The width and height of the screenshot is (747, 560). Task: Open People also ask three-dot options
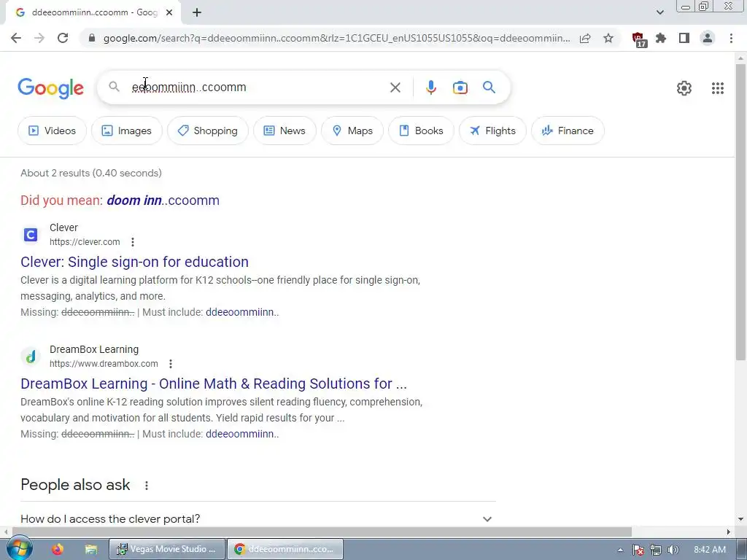pyautogui.click(x=147, y=485)
